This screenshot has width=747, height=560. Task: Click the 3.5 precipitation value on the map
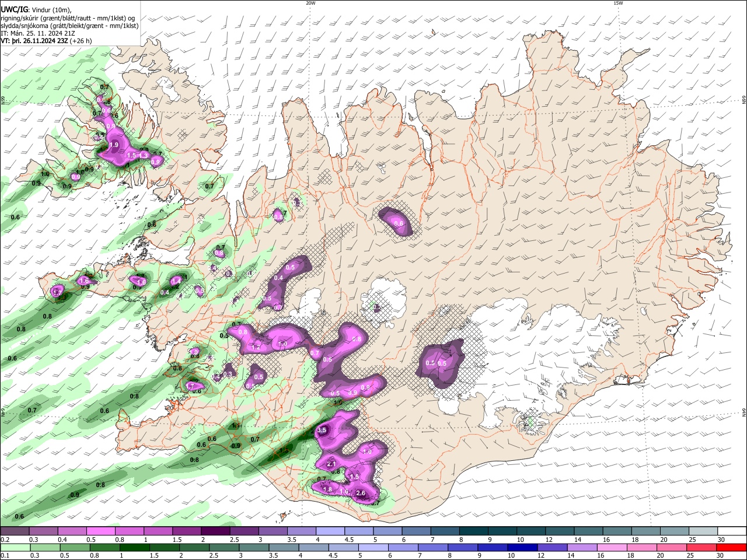322,430
